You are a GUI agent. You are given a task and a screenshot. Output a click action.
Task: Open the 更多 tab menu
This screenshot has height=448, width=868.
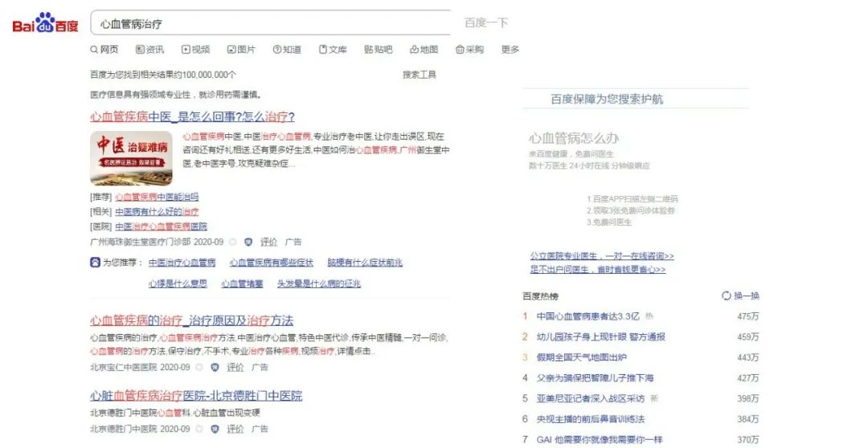[x=510, y=49]
